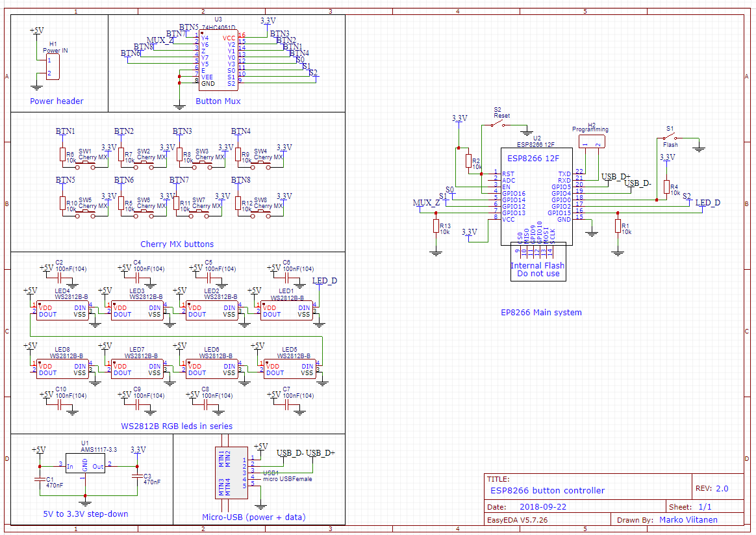
Task: Select the 74HC4051D mux chip U3
Action: tap(218, 62)
